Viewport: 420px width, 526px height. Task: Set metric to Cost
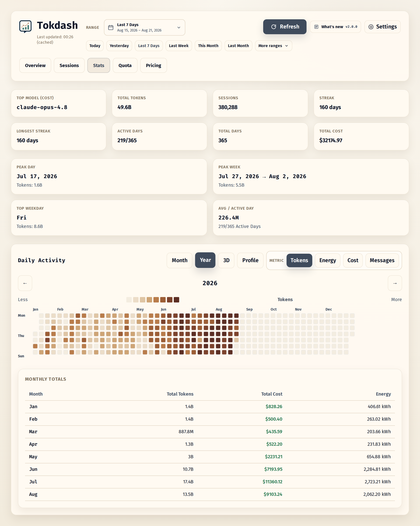pos(353,260)
